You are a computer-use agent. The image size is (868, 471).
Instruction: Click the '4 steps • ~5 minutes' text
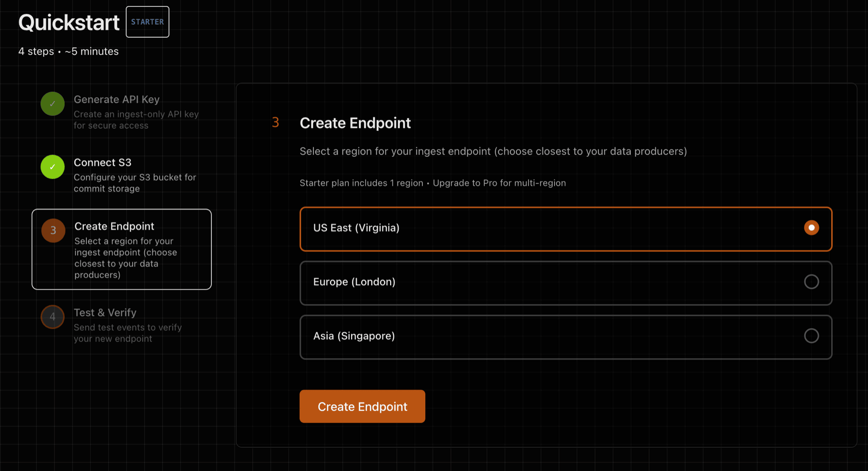(68, 51)
